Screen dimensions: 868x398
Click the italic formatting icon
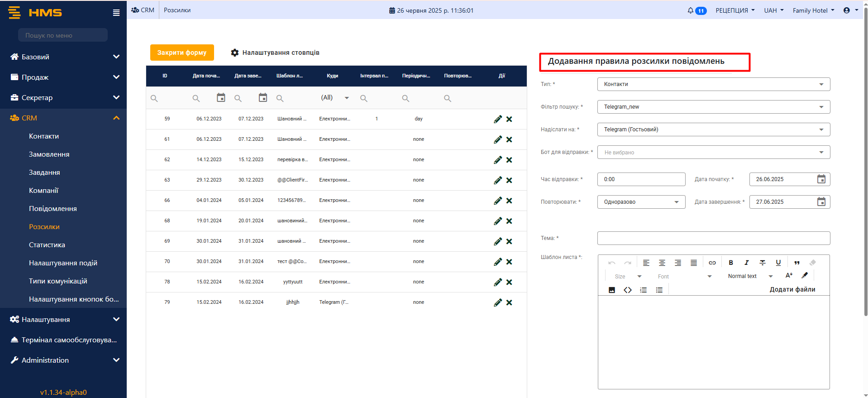coord(746,263)
